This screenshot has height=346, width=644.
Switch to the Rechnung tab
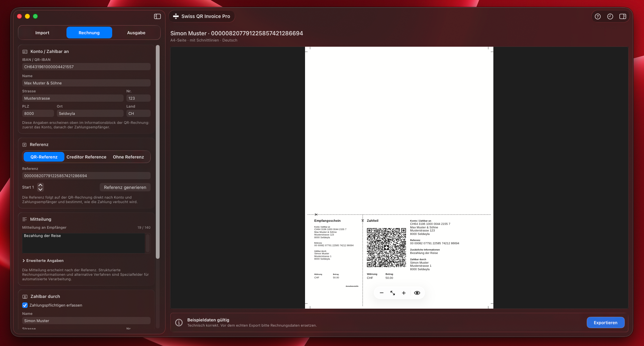click(89, 33)
